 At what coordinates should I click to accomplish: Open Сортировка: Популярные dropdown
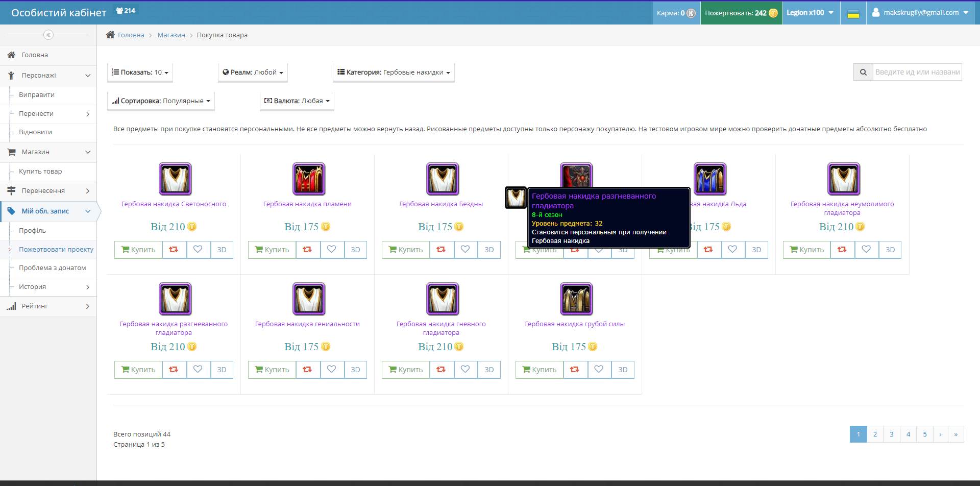[x=161, y=101]
